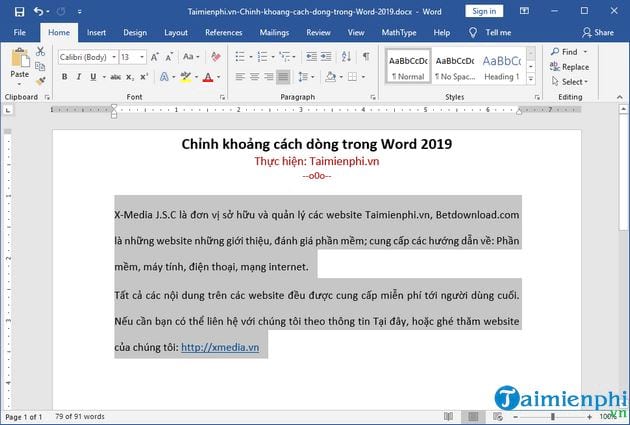This screenshot has height=425, width=630.
Task: Increase font size with the grow icon
Action: (x=155, y=57)
